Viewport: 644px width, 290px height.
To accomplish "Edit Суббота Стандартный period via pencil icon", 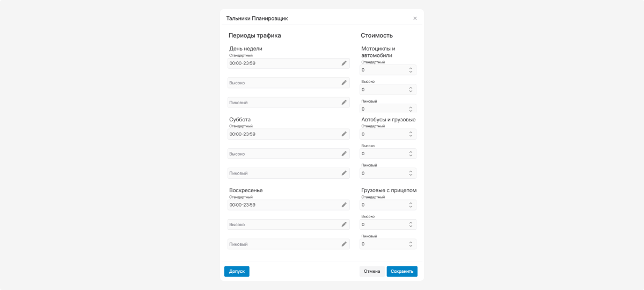I will pyautogui.click(x=344, y=134).
